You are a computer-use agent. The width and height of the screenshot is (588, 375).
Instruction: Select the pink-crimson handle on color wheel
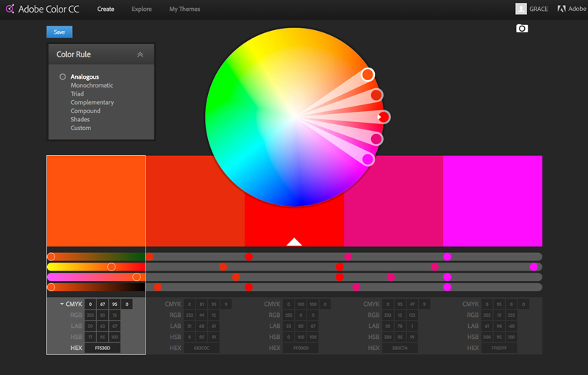(x=376, y=139)
